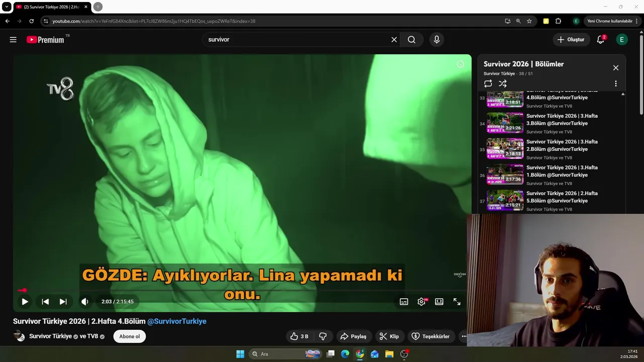
Task: Open a new browser tab
Action: 98,7
